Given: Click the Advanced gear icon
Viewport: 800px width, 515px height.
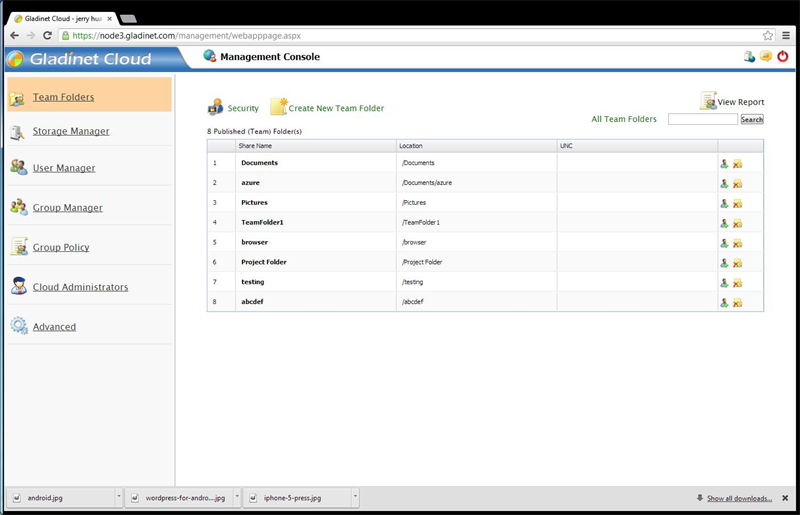Looking at the screenshot, I should tap(19, 325).
